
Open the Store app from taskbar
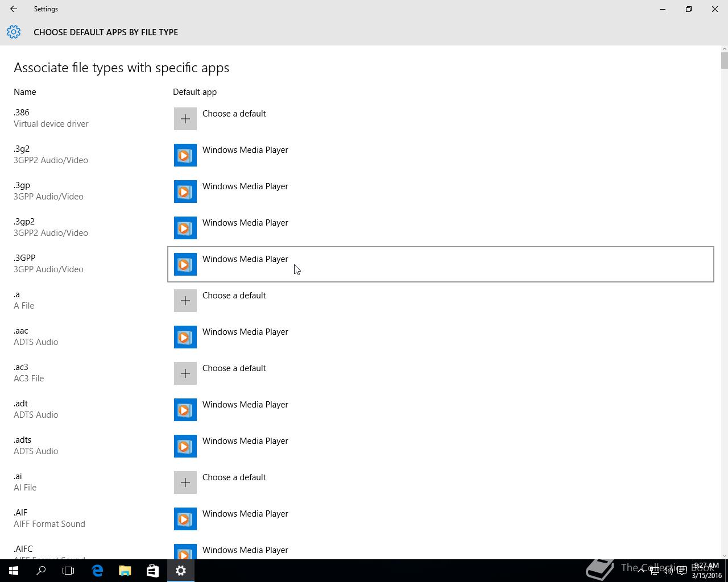[x=152, y=571]
